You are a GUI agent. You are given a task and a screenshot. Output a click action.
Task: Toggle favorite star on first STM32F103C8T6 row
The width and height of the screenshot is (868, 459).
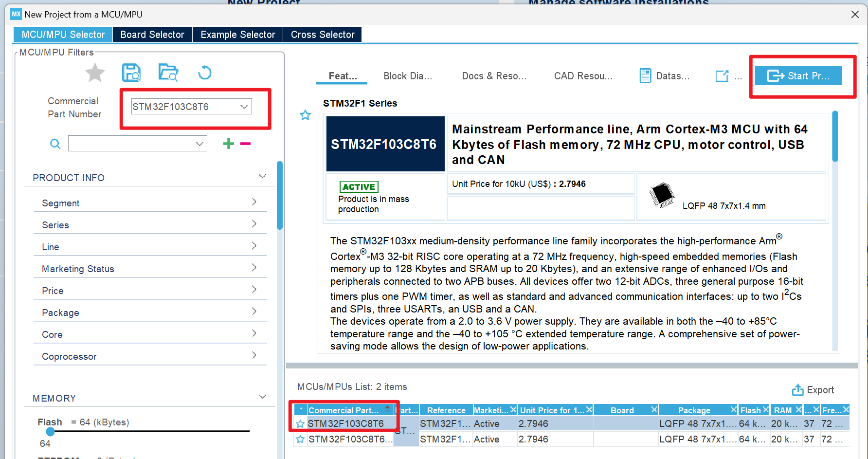point(300,424)
